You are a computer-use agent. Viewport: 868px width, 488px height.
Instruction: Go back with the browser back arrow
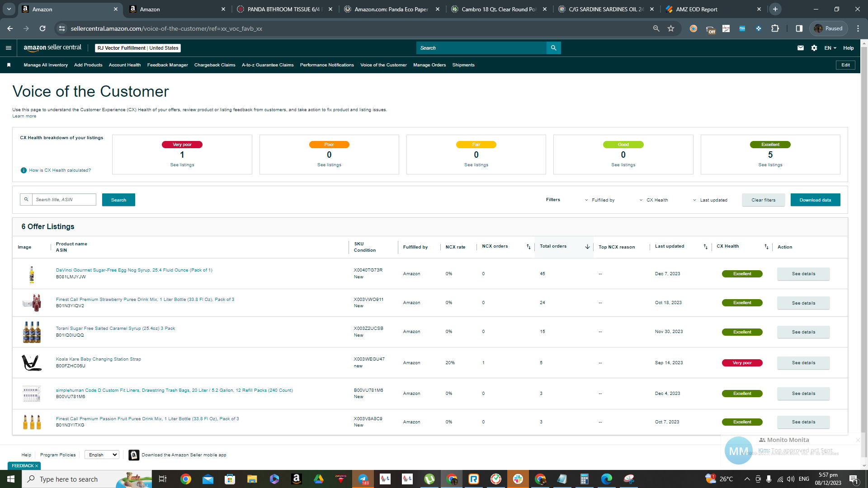tap(10, 28)
